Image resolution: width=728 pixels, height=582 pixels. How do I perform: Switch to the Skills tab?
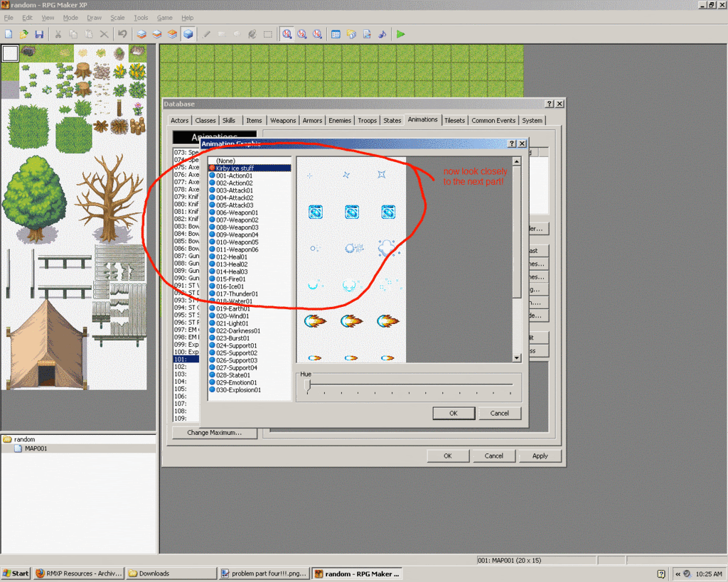point(229,121)
